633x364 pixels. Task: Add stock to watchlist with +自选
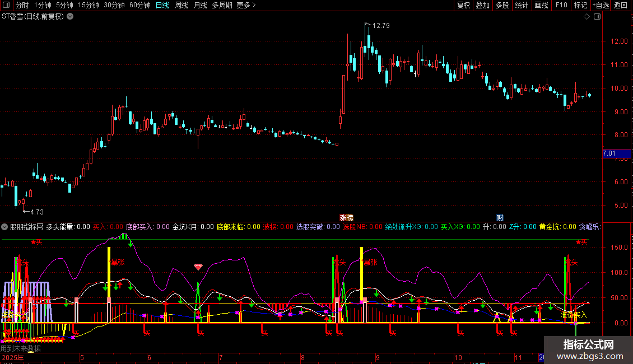[600, 6]
